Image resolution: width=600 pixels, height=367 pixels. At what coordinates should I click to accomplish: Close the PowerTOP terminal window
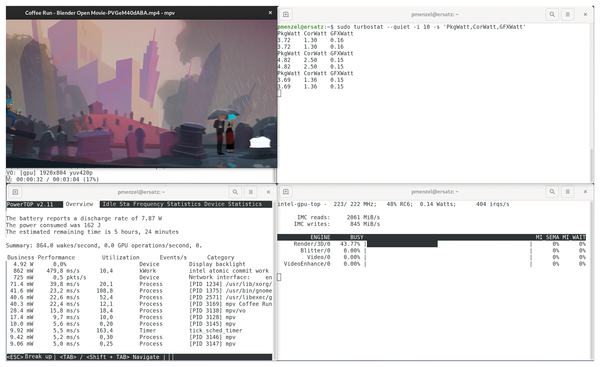[268, 192]
